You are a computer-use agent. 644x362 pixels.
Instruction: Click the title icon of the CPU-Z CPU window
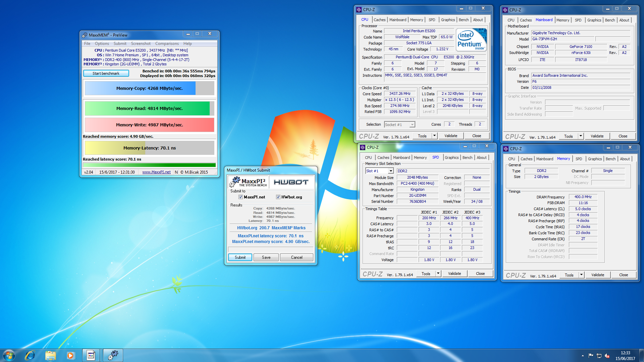click(359, 9)
